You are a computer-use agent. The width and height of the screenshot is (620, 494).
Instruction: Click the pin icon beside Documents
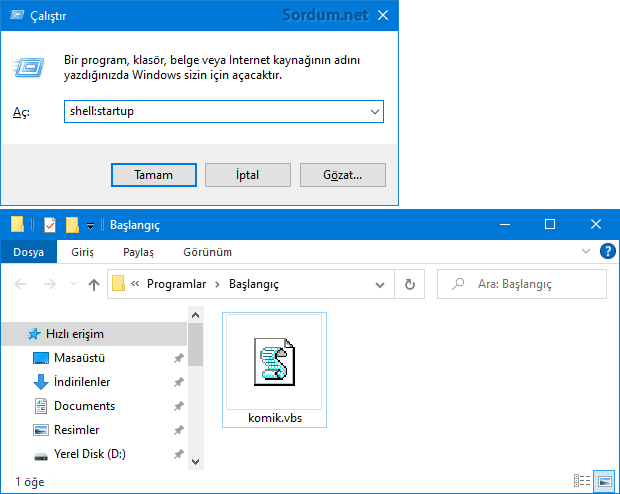pyautogui.click(x=179, y=406)
